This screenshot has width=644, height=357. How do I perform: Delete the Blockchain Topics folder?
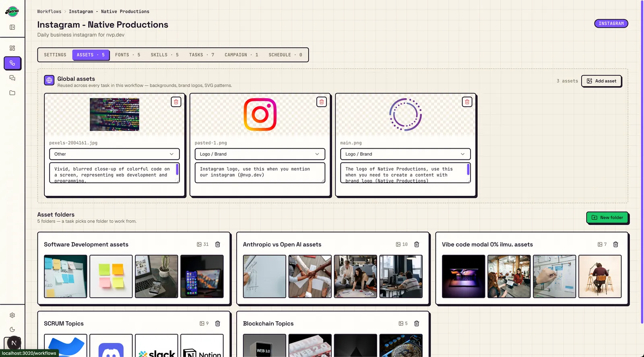417,324
